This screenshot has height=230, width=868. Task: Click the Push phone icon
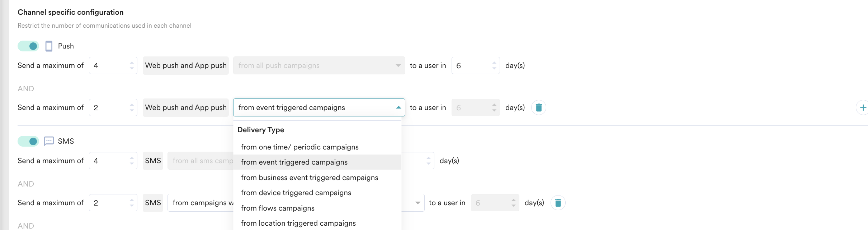[49, 46]
